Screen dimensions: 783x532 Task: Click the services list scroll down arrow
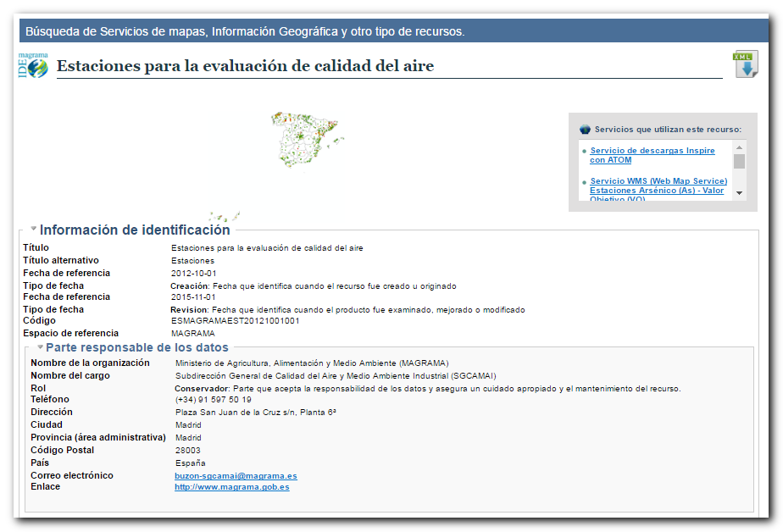tap(740, 193)
